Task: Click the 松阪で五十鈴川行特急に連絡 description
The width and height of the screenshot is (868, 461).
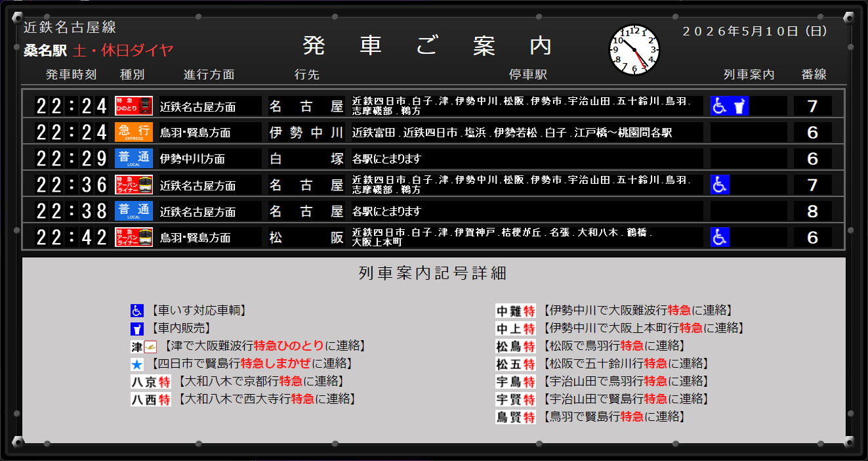Action: coord(625,364)
